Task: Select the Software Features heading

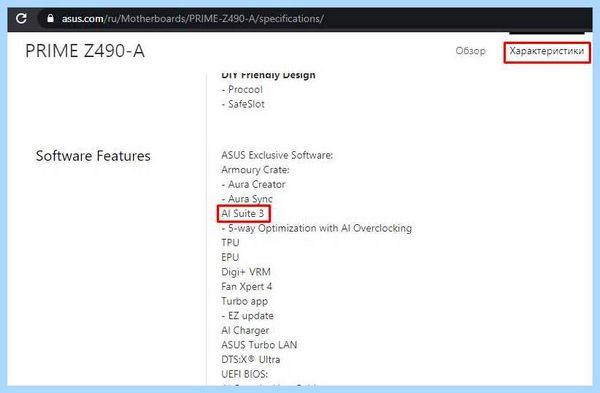Action: [93, 156]
